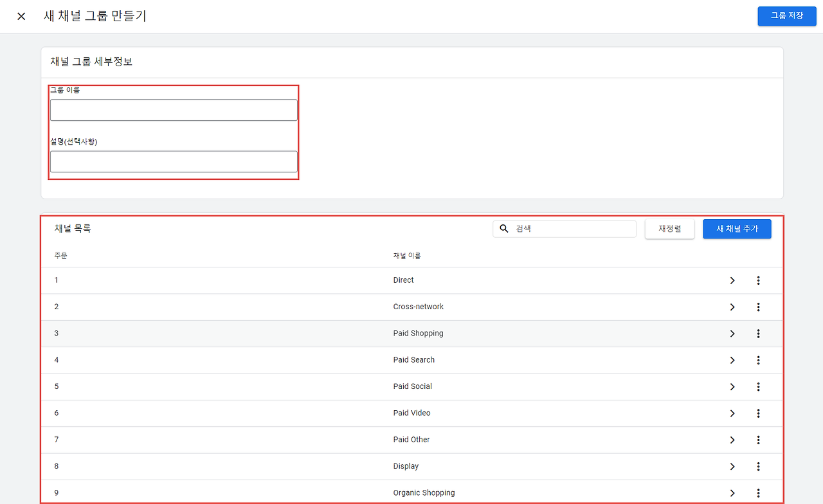Viewport: 823px width, 504px height.
Task: Click the 그룹 저장 button
Action: click(x=787, y=16)
